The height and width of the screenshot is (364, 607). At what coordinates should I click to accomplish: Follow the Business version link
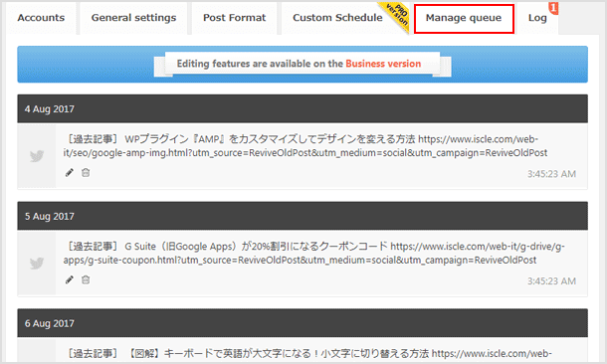click(383, 64)
